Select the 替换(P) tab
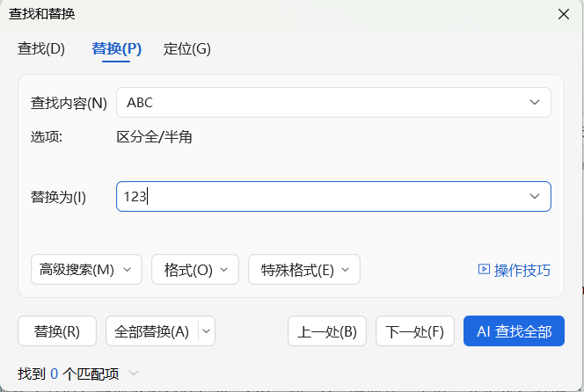The image size is (584, 392). point(116,48)
